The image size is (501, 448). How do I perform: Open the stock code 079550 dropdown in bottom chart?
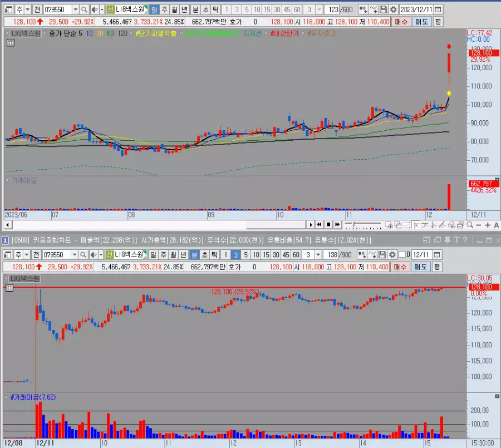tap(75, 255)
